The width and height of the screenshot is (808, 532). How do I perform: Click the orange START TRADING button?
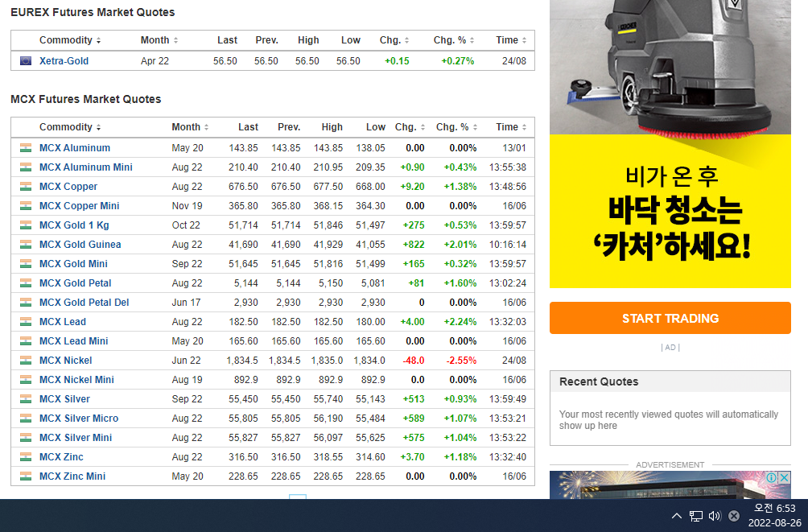pyautogui.click(x=670, y=318)
